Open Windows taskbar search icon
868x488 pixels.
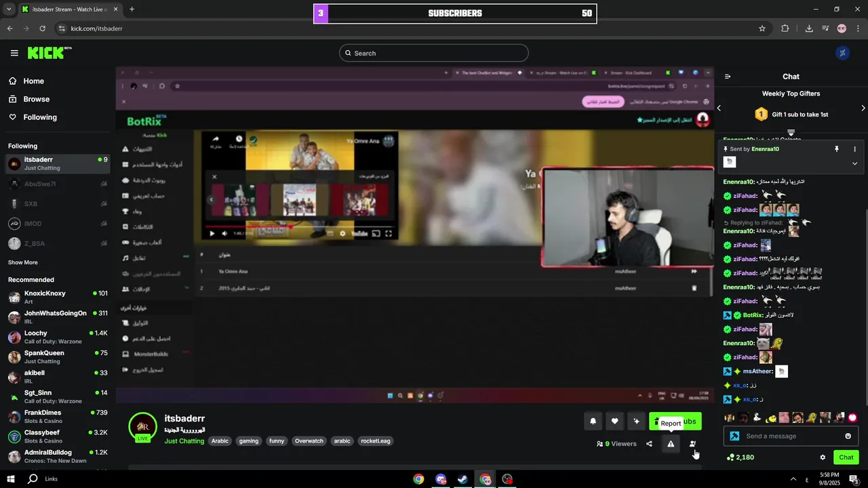click(33, 479)
